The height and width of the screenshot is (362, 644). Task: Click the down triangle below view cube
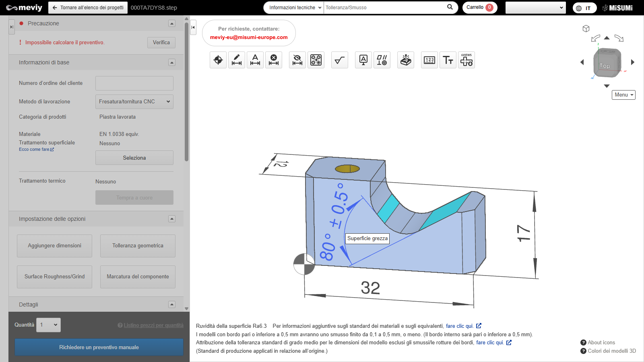click(x=607, y=86)
